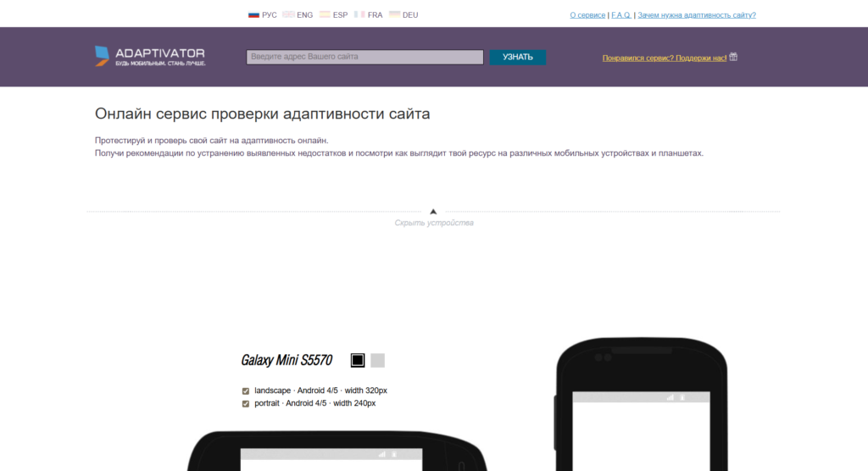Click the portrait phone preview screen
868x471 pixels.
tap(641, 431)
